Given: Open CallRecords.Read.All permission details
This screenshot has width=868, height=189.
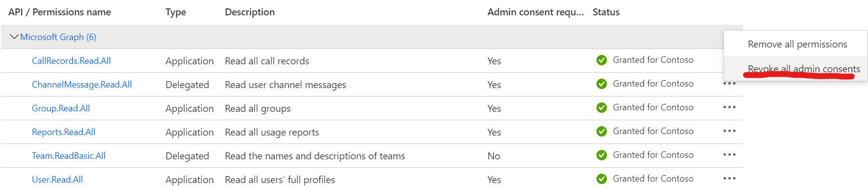Looking at the screenshot, I should [71, 61].
